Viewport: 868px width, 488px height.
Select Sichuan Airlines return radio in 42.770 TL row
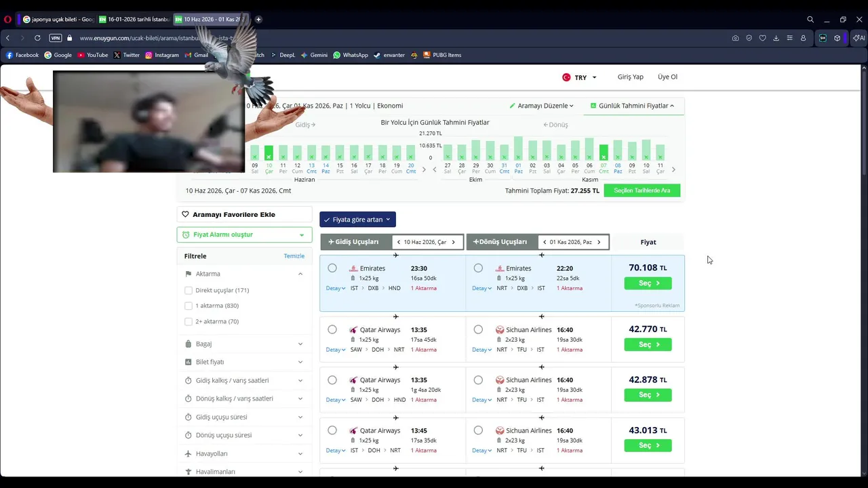click(478, 329)
